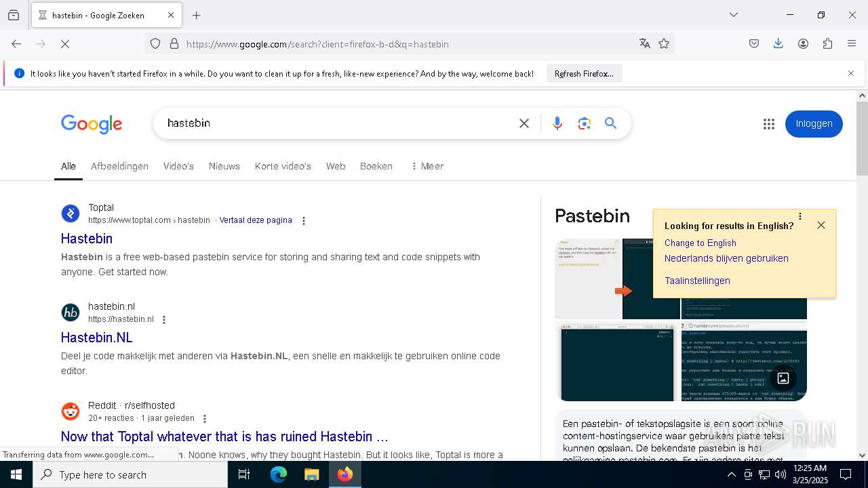Click the Refresh Firefox button

584,74
